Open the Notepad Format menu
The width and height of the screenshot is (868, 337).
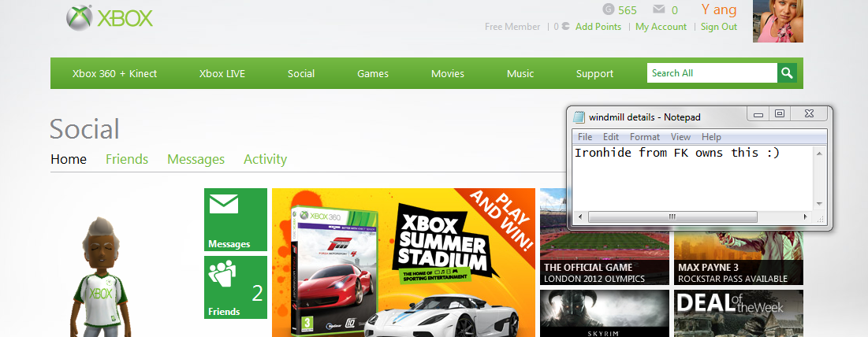tap(645, 136)
